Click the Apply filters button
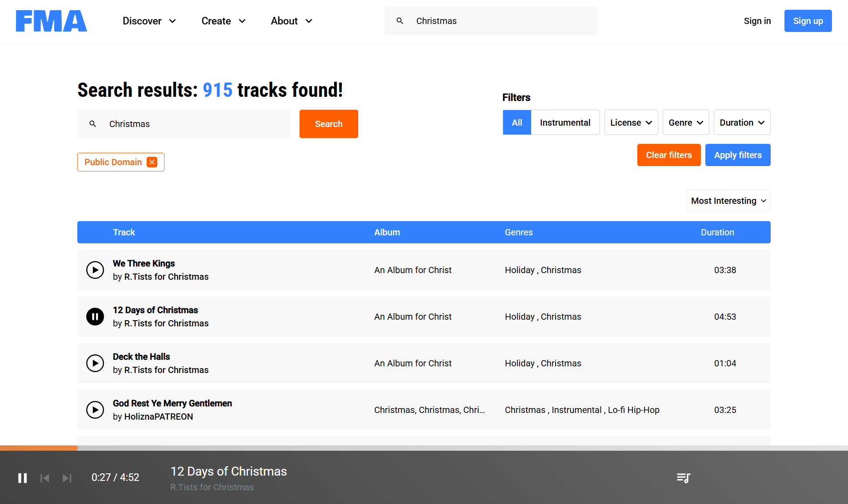Screen dimensions: 848x504 point(737,155)
